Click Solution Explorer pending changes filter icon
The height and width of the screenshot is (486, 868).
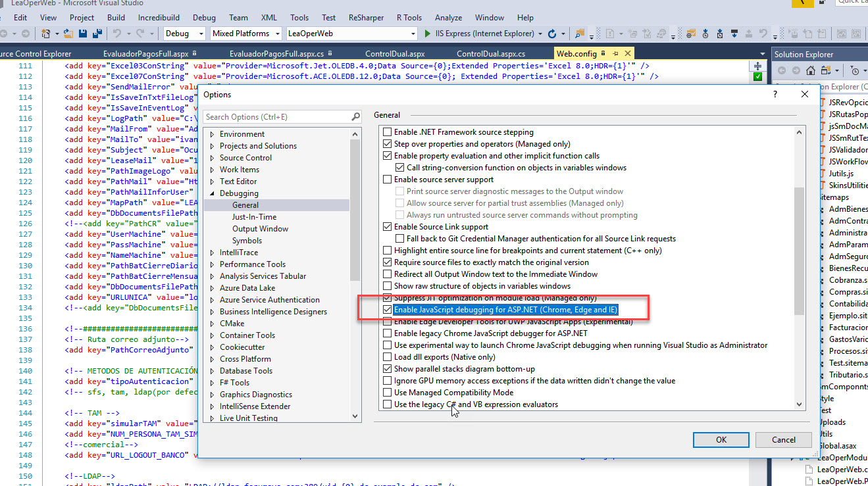pyautogui.click(x=854, y=70)
